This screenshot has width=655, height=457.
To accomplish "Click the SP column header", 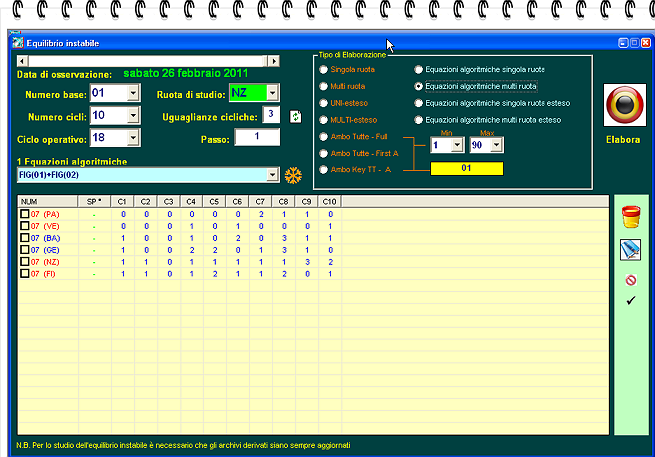I will click(93, 202).
